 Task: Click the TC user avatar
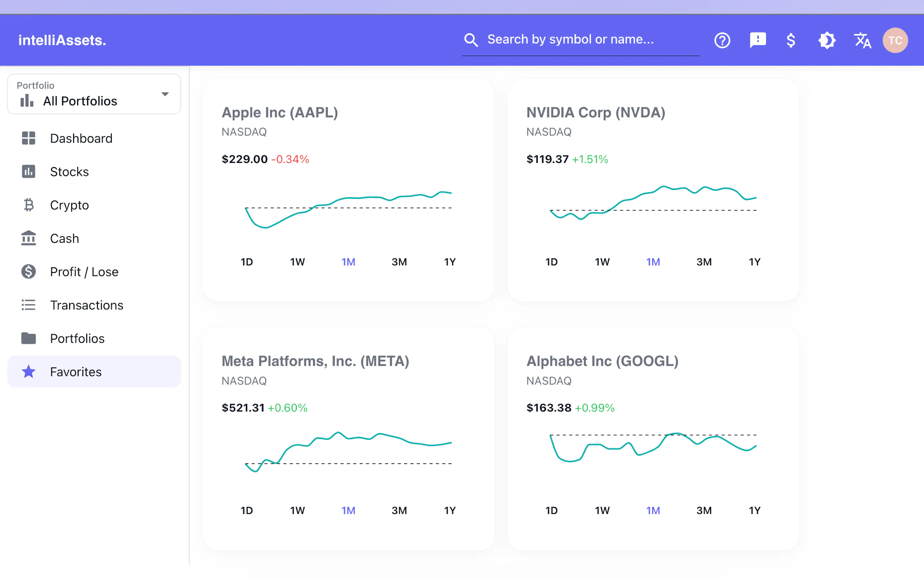click(x=895, y=40)
